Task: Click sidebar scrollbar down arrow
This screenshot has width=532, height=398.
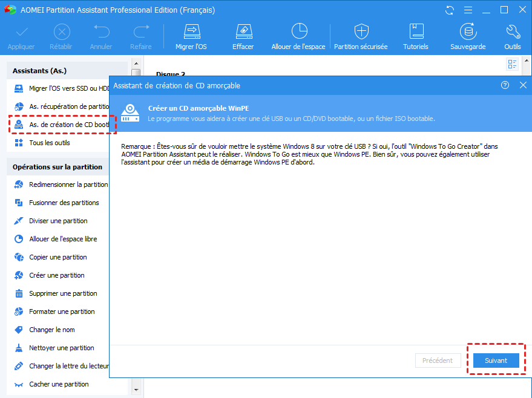Action: (x=136, y=390)
